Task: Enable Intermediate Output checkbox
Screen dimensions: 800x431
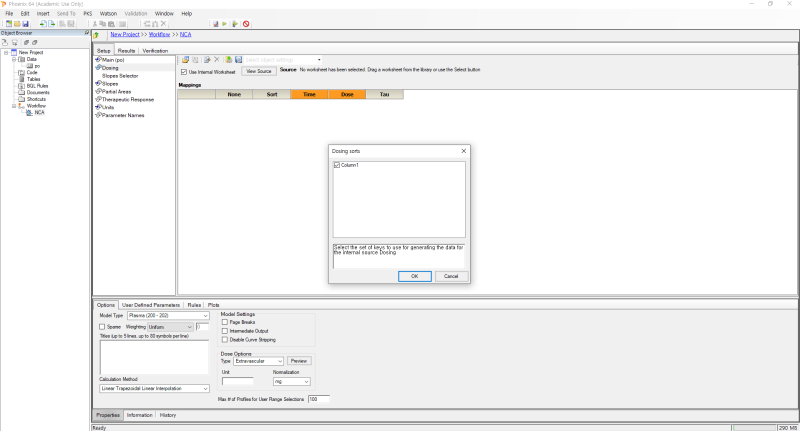Action: coord(224,331)
